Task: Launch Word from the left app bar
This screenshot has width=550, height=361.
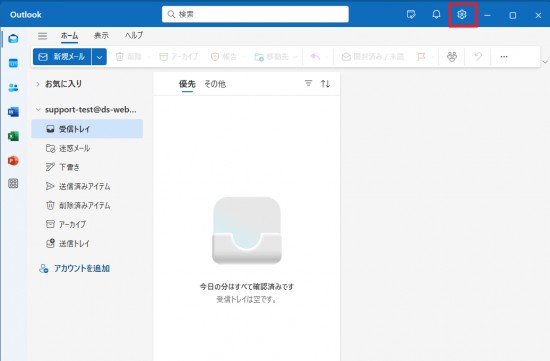Action: pyautogui.click(x=13, y=112)
